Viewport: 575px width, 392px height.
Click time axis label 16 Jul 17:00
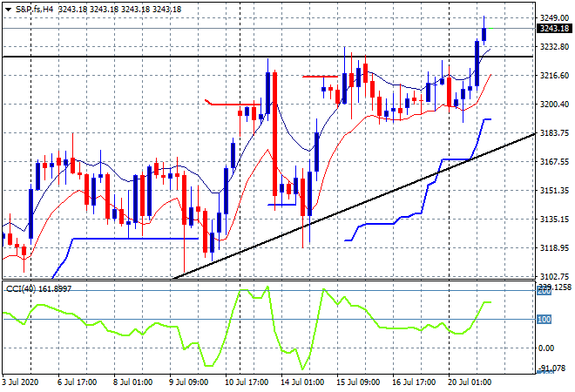(x=414, y=382)
